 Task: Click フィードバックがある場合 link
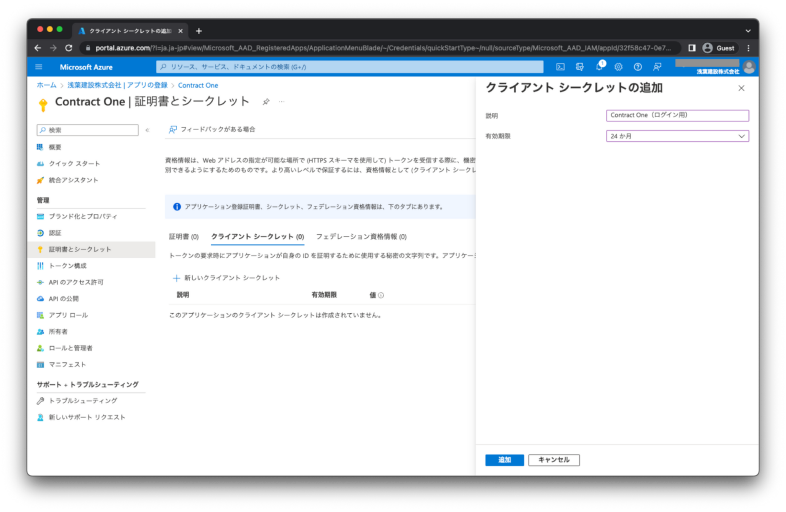coord(212,129)
